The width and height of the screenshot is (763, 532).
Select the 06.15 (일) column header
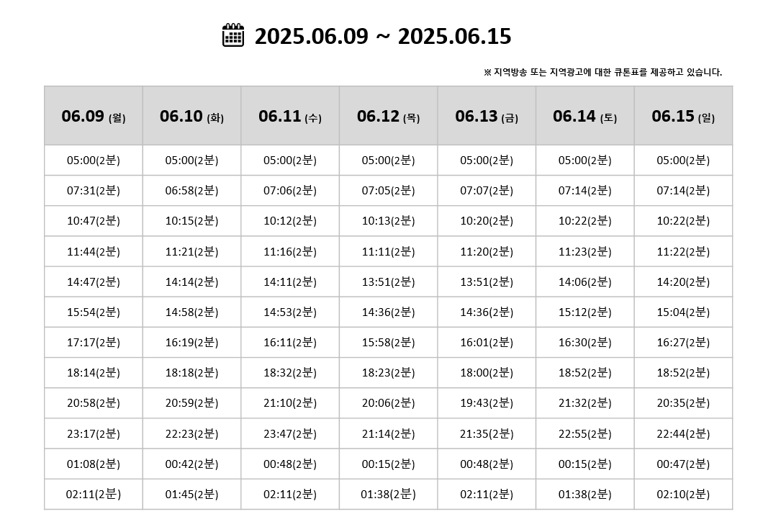(683, 117)
